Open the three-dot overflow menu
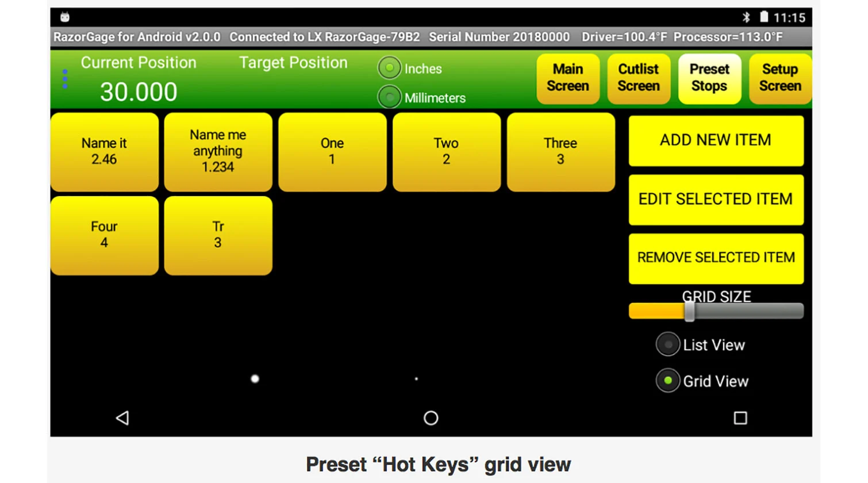868x483 pixels. (x=65, y=79)
